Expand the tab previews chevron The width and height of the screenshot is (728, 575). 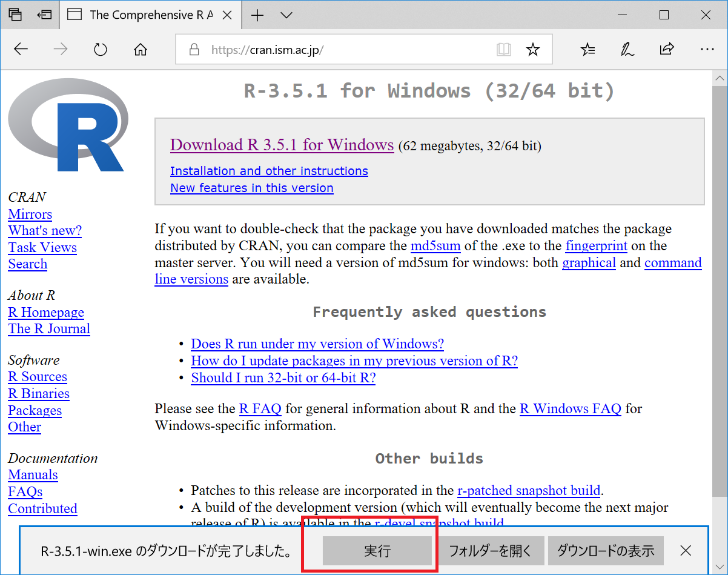(286, 15)
